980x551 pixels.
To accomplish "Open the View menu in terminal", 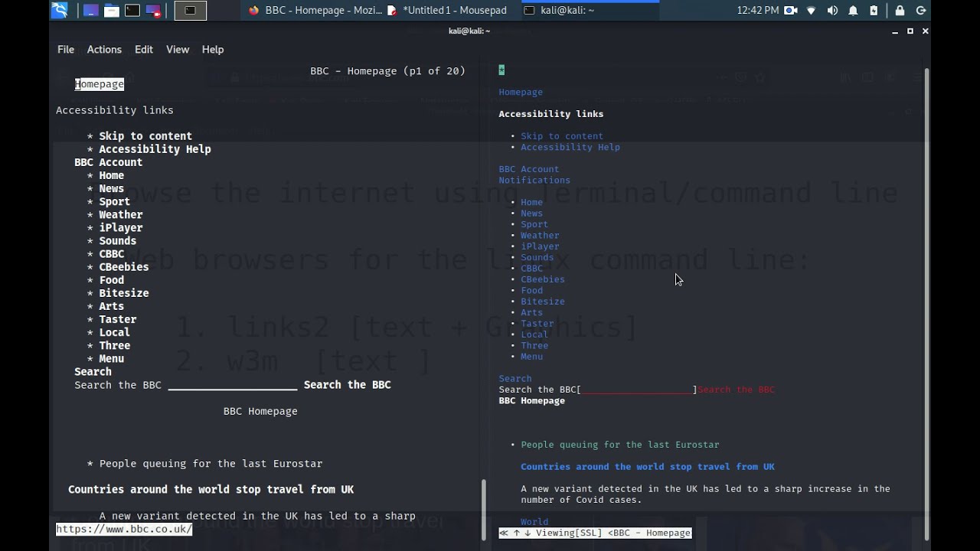I will pyautogui.click(x=178, y=49).
